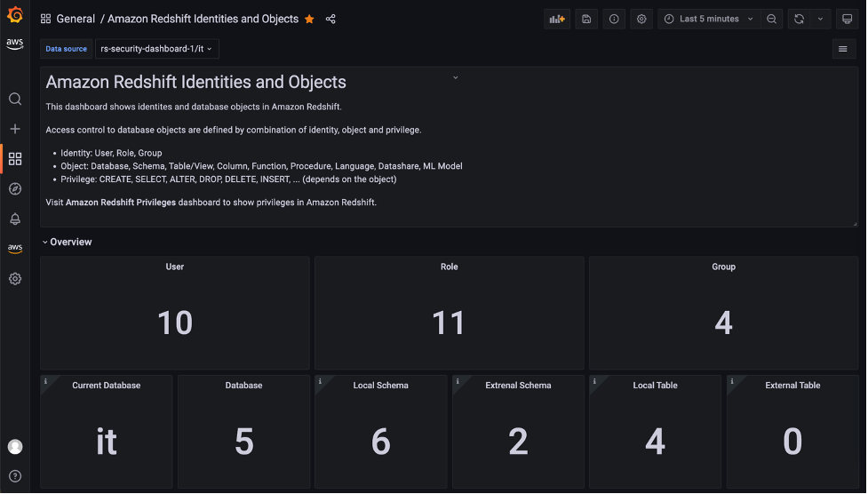
Task: Open the User panel title menu
Action: click(174, 267)
